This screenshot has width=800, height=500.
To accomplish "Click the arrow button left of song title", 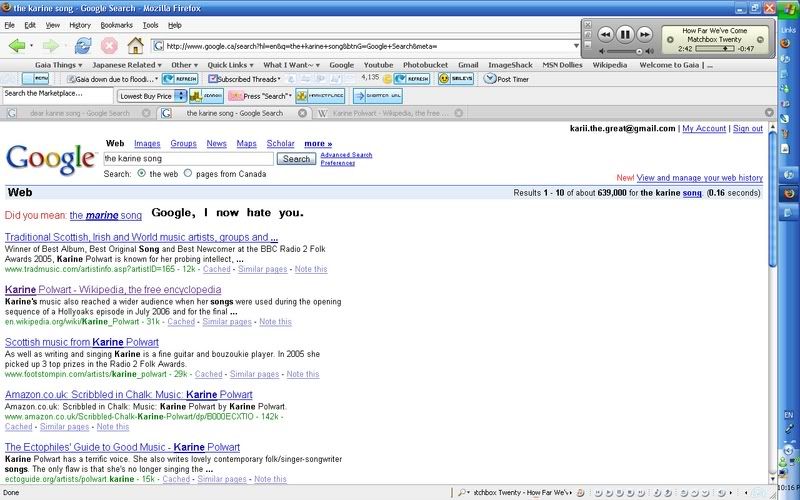I will pyautogui.click(x=670, y=39).
